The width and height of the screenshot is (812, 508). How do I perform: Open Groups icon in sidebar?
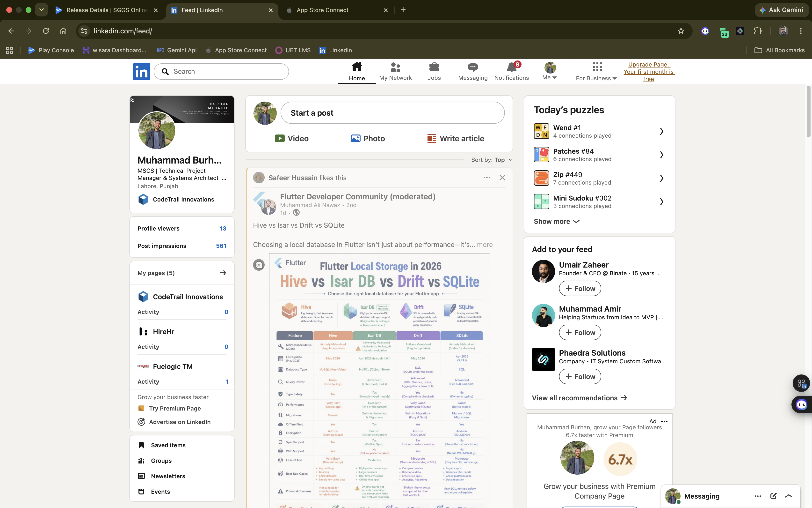[141, 461]
